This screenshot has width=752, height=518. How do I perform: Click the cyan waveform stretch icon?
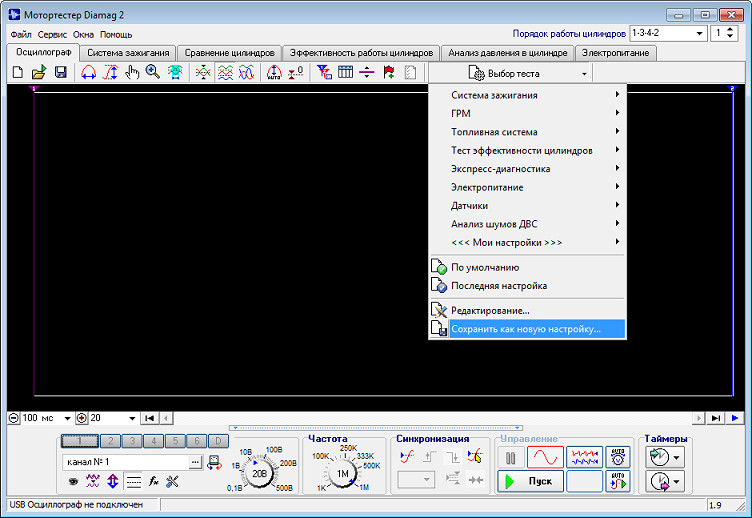coord(175,72)
